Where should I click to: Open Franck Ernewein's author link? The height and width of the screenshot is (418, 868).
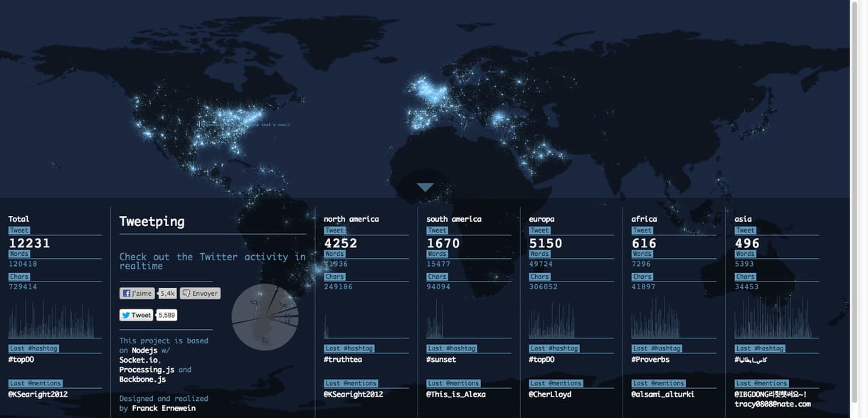164,409
